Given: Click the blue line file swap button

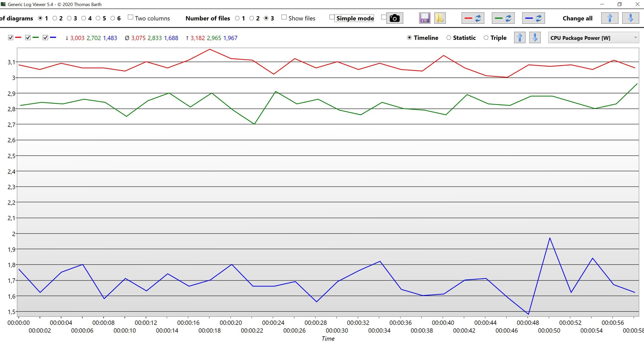Looking at the screenshot, I should (533, 18).
